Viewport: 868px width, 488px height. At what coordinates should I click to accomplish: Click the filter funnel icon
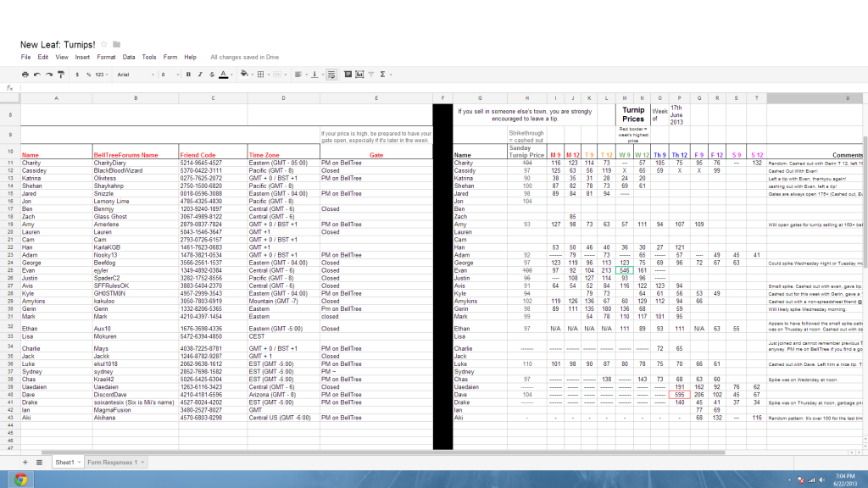pyautogui.click(x=370, y=75)
